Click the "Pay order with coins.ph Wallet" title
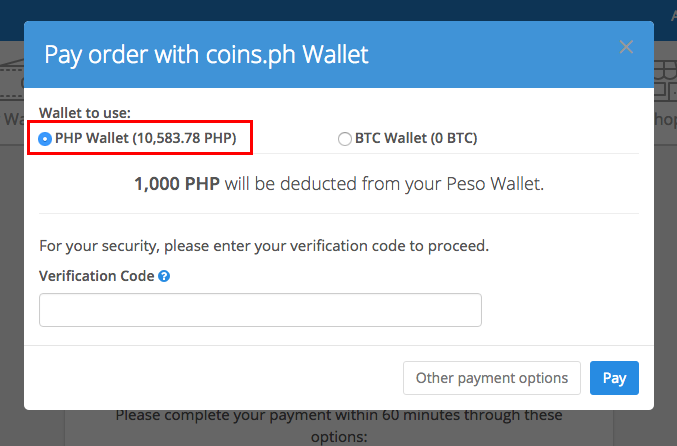This screenshot has width=677, height=446. pos(206,55)
